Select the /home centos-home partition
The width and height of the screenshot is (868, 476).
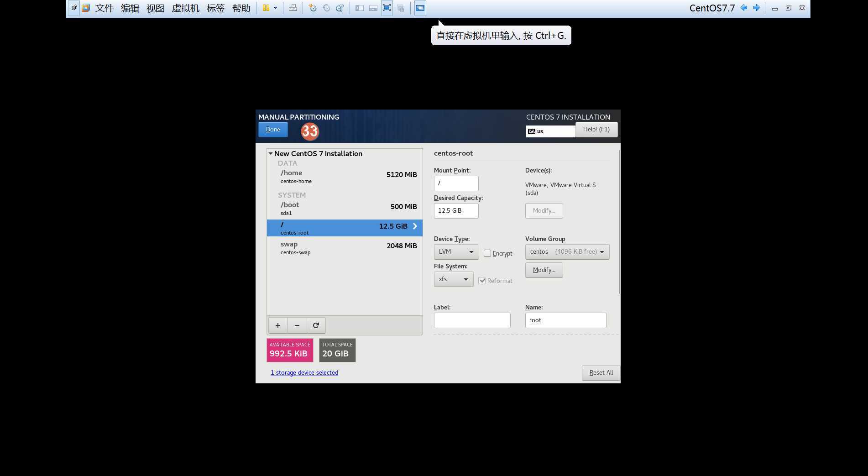(345, 177)
